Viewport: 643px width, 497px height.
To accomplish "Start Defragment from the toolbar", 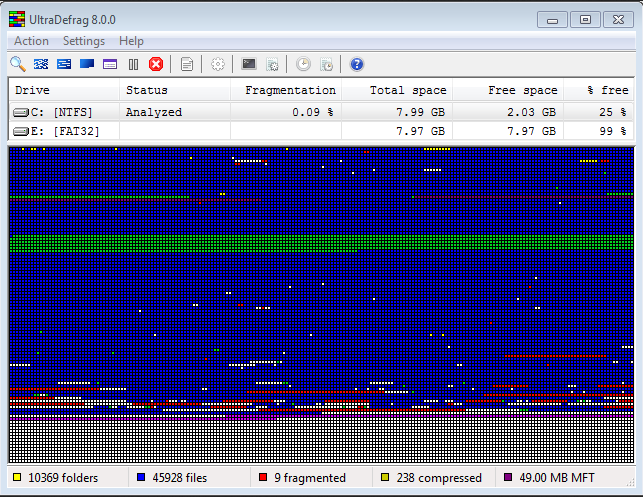I will [x=41, y=64].
